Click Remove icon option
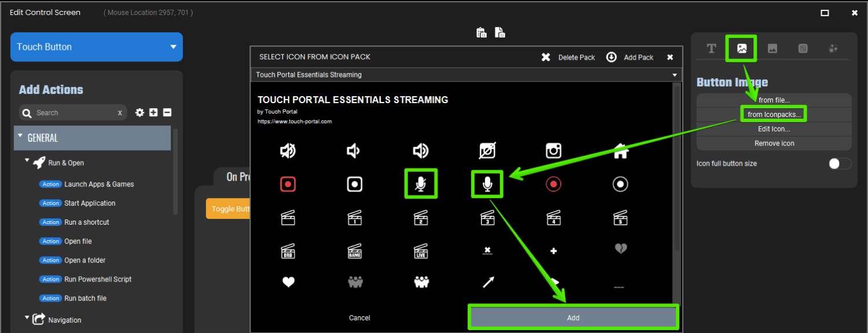The image size is (868, 333). (x=774, y=143)
